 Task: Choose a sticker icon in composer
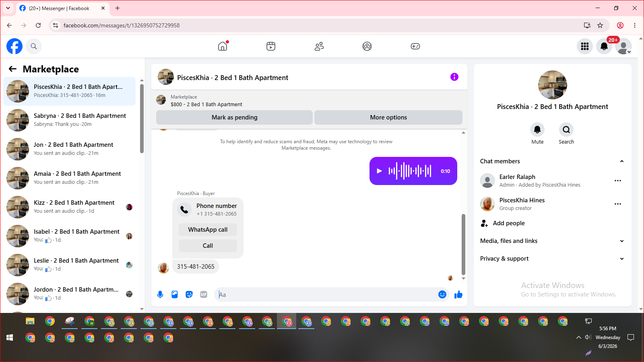[189, 294]
